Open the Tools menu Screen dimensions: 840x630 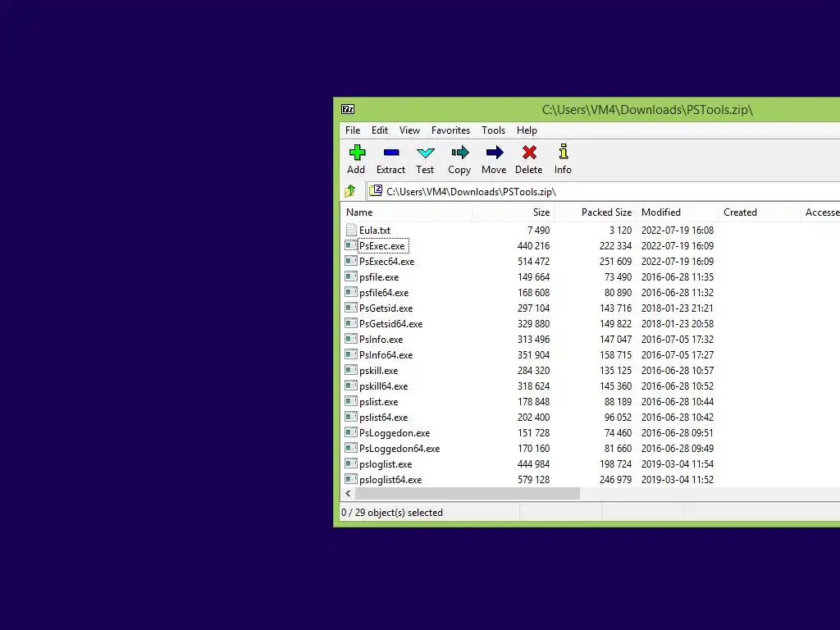click(493, 130)
